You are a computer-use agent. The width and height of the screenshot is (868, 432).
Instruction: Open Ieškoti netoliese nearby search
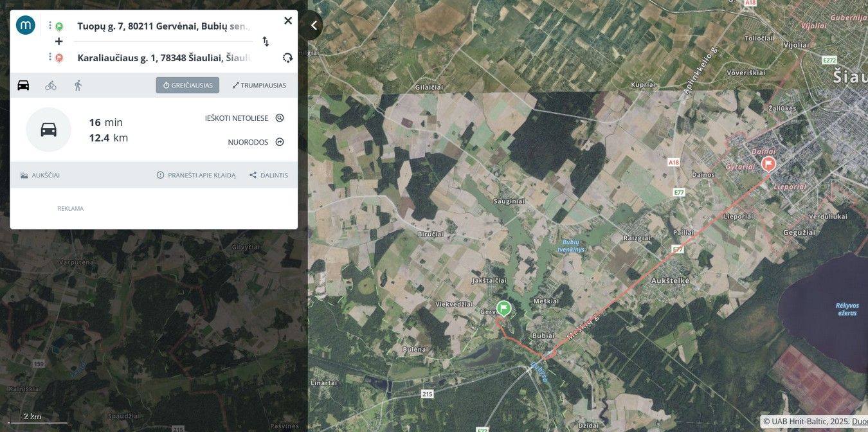[x=244, y=118]
